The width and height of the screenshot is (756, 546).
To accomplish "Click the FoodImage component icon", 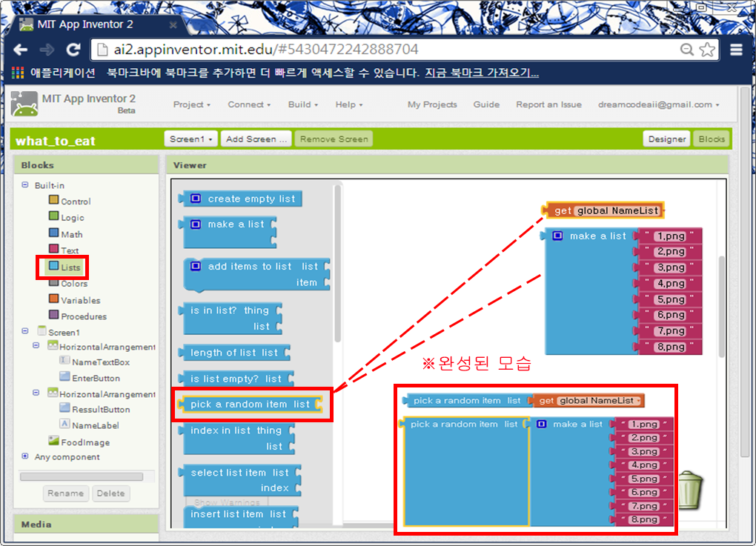I will (x=53, y=441).
